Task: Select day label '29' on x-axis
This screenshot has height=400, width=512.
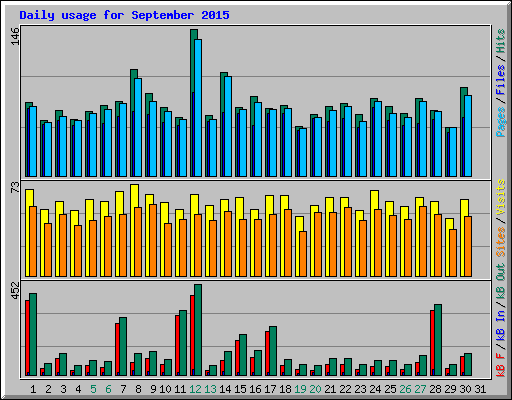Action: (450, 389)
